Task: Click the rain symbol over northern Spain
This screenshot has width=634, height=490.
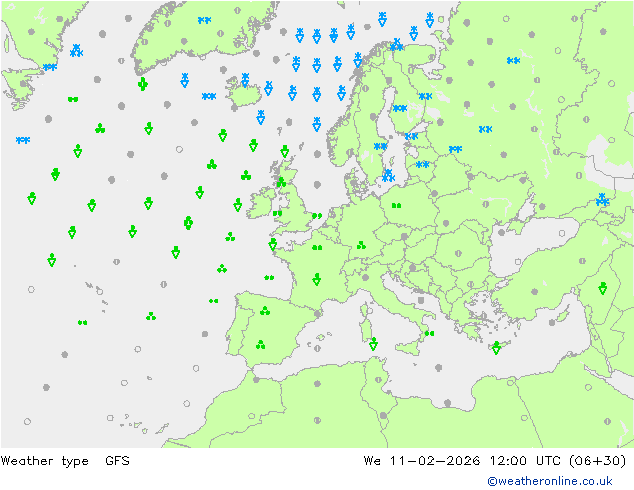Action: [x=265, y=311]
